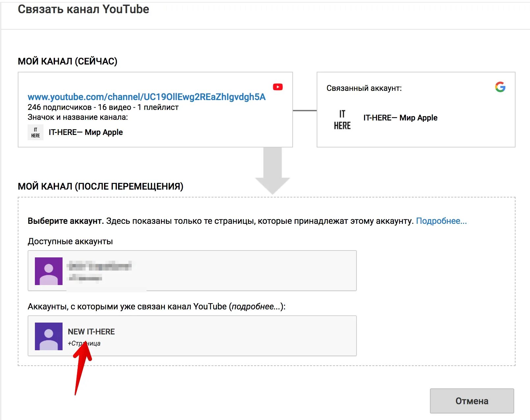Click the 246 подписчиков stats line

click(103, 107)
